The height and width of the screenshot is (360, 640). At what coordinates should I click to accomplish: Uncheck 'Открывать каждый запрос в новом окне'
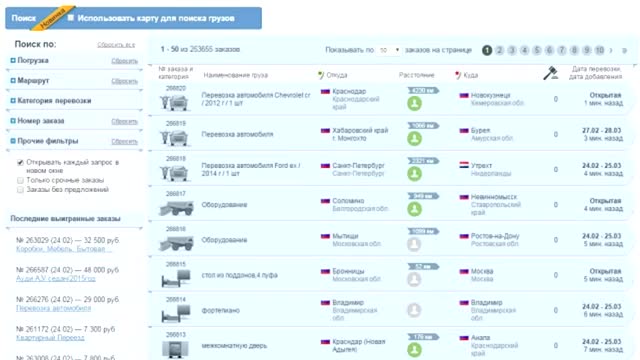click(20, 162)
